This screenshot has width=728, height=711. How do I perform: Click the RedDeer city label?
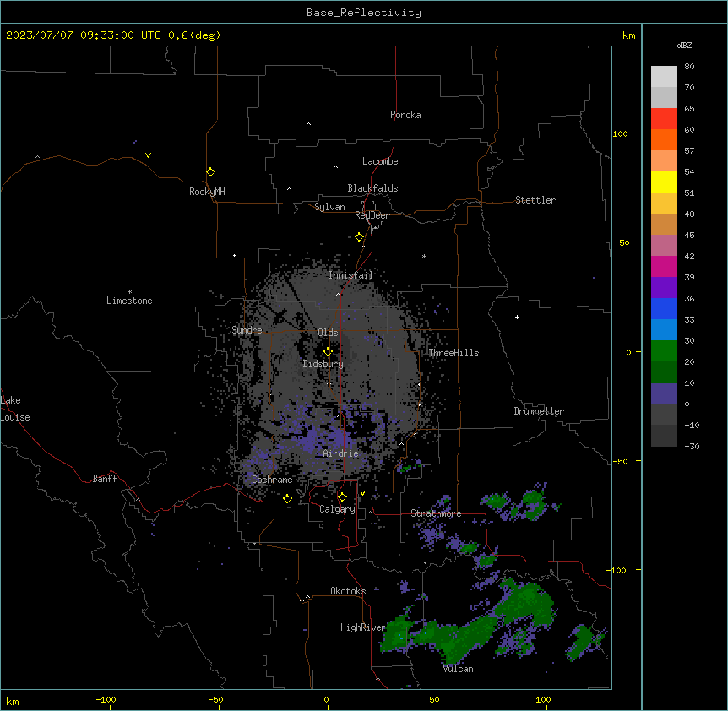372,215
